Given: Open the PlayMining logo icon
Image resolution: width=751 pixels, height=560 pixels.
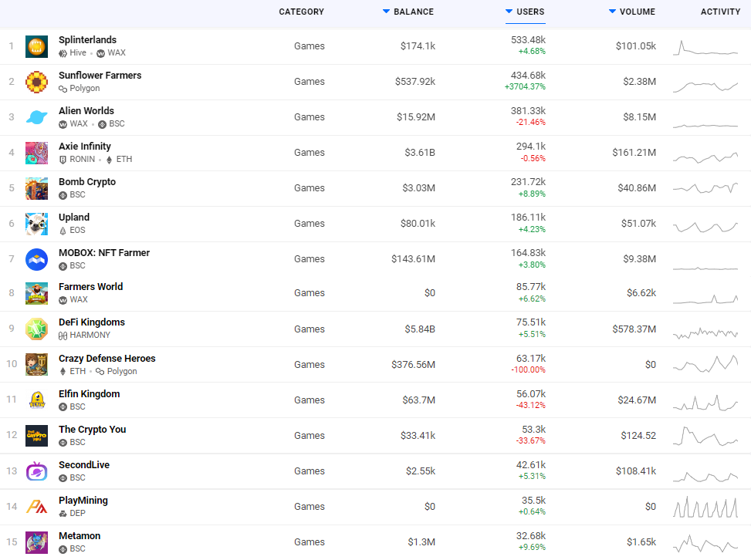Looking at the screenshot, I should pyautogui.click(x=36, y=507).
